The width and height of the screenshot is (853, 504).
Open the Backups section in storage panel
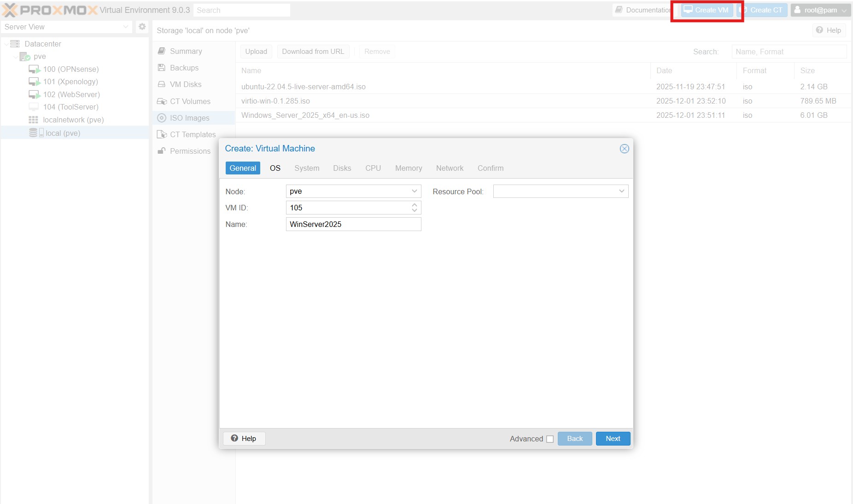[x=184, y=68]
